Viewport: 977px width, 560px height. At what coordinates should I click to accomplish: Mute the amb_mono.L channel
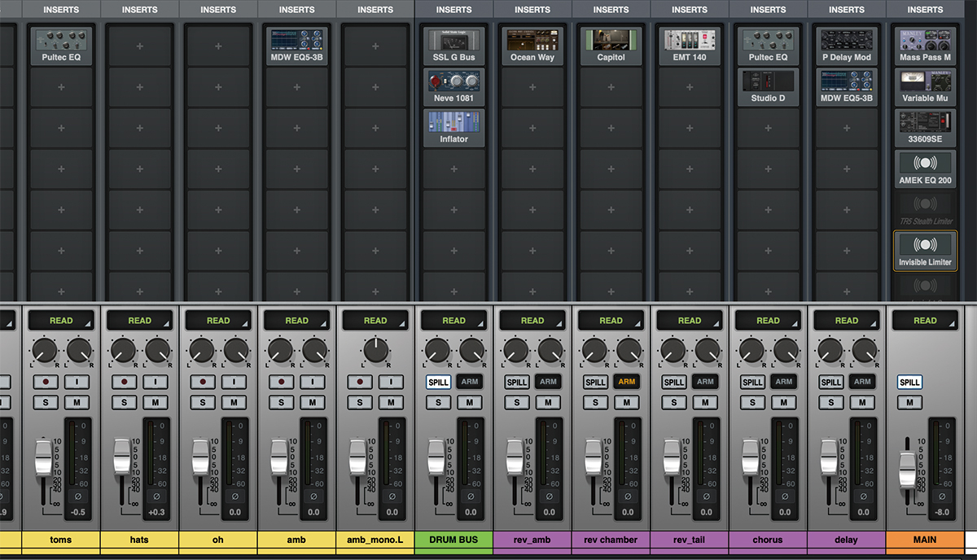point(391,402)
